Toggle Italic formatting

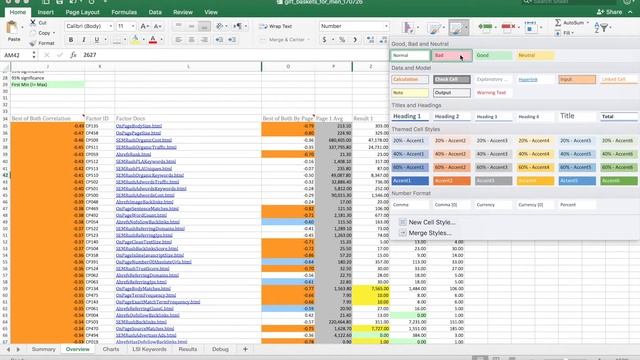[84, 40]
